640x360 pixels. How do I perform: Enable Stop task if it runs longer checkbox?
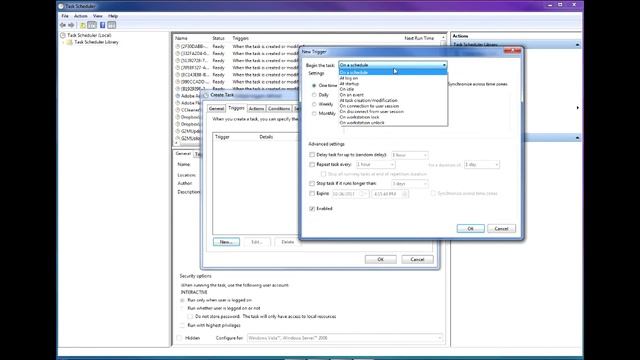(x=312, y=184)
